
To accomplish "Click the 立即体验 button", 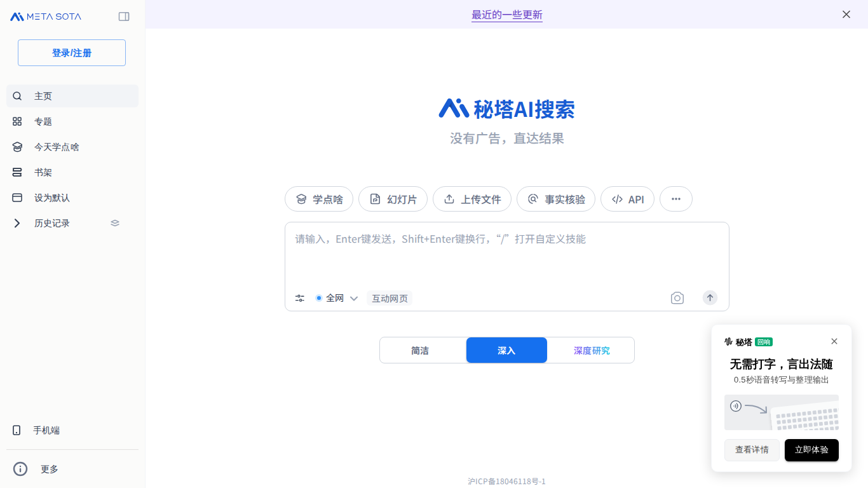I will [x=811, y=450].
